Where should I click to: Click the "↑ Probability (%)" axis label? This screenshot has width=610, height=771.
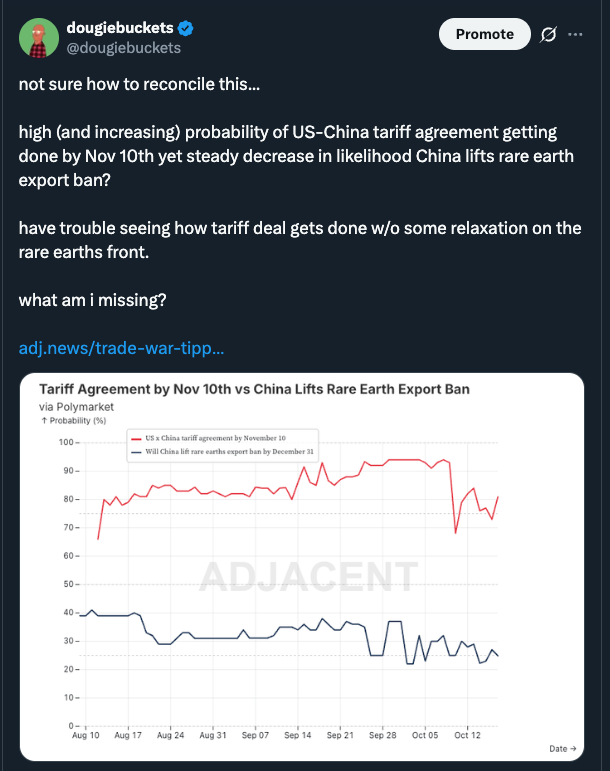coord(77,421)
